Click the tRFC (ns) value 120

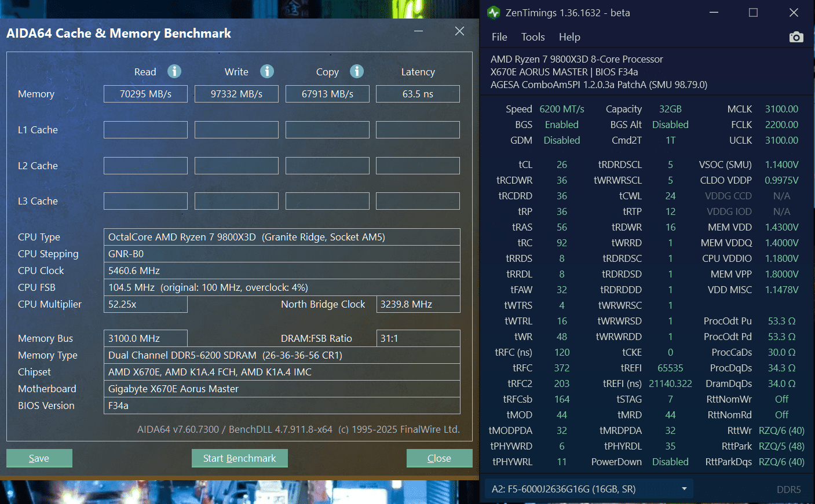(562, 352)
